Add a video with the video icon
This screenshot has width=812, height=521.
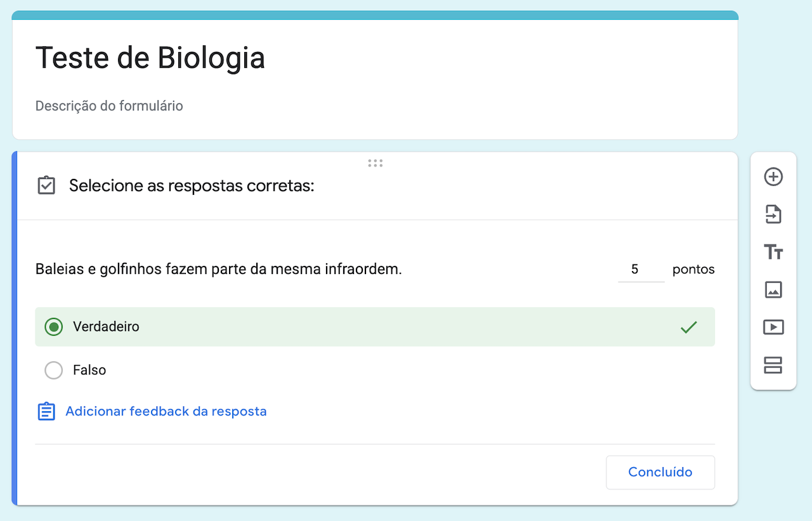pyautogui.click(x=773, y=327)
